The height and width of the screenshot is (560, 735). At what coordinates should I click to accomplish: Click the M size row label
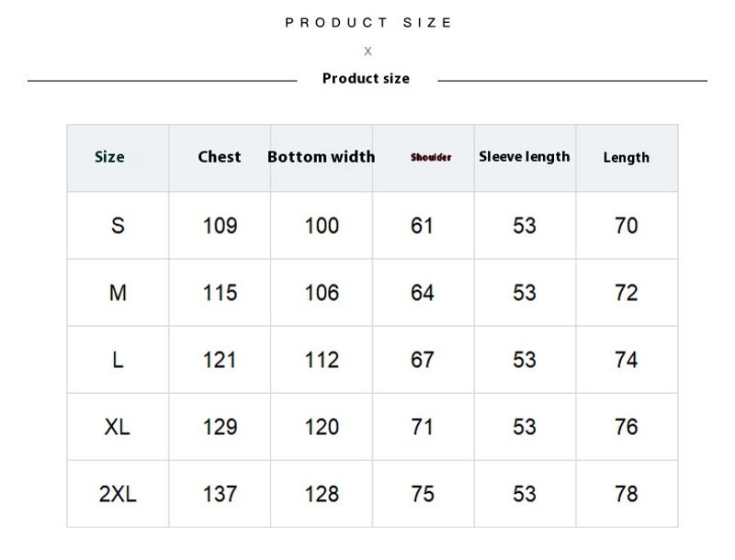(118, 293)
